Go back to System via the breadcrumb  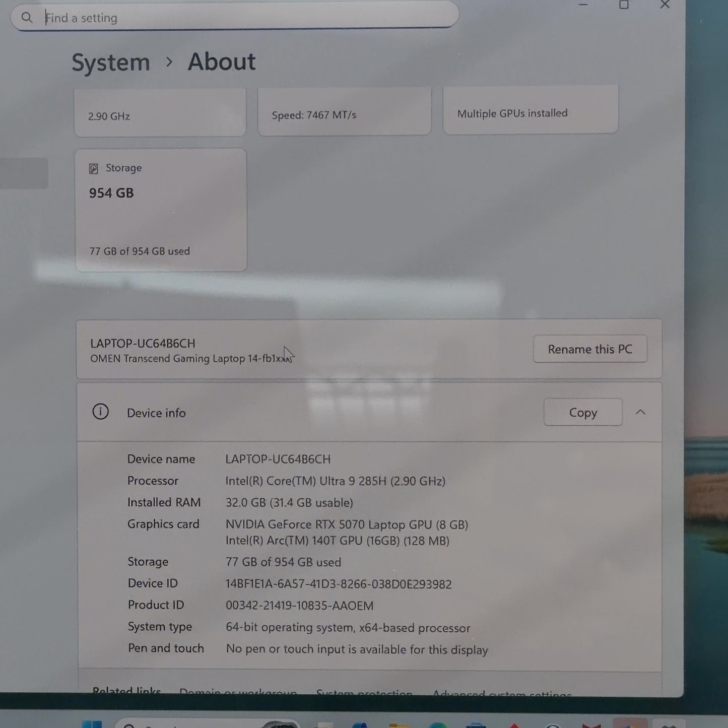coord(111,62)
